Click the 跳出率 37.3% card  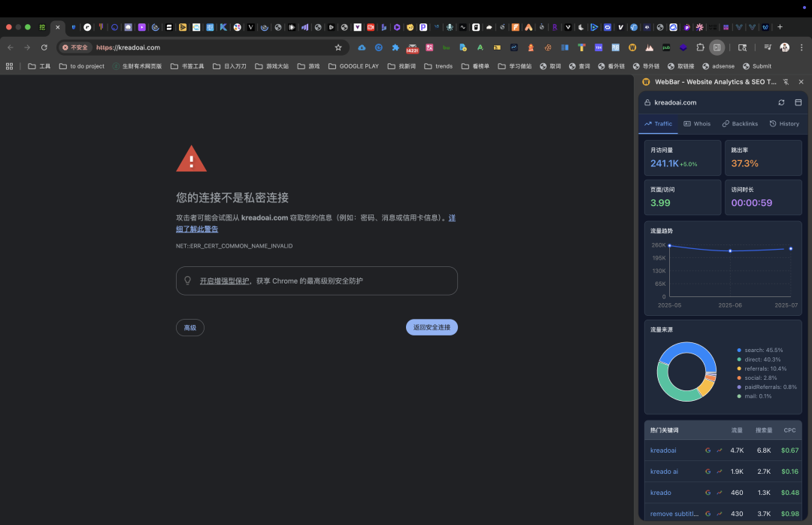(763, 158)
